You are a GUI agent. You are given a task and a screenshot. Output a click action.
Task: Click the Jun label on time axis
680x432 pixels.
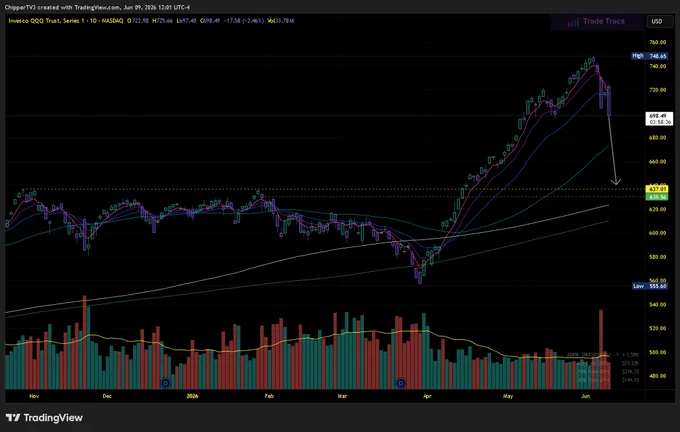(x=585, y=396)
